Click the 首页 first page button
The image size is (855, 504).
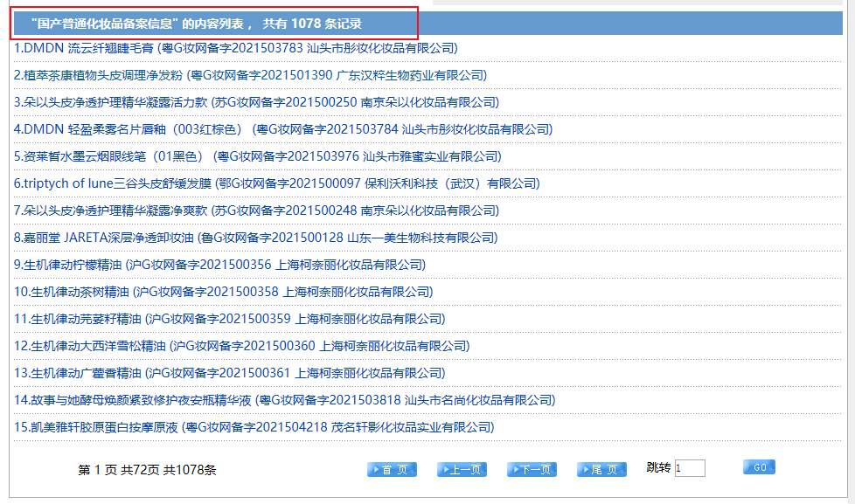392,470
